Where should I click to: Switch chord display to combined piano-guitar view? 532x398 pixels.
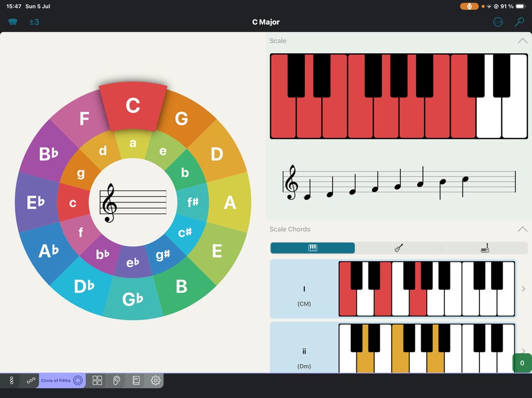[485, 248]
